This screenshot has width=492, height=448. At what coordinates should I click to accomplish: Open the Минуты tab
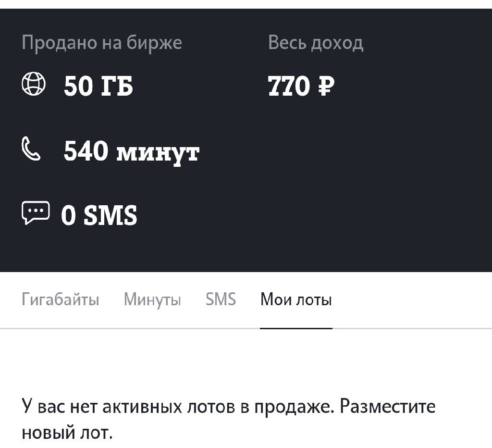[x=153, y=299]
